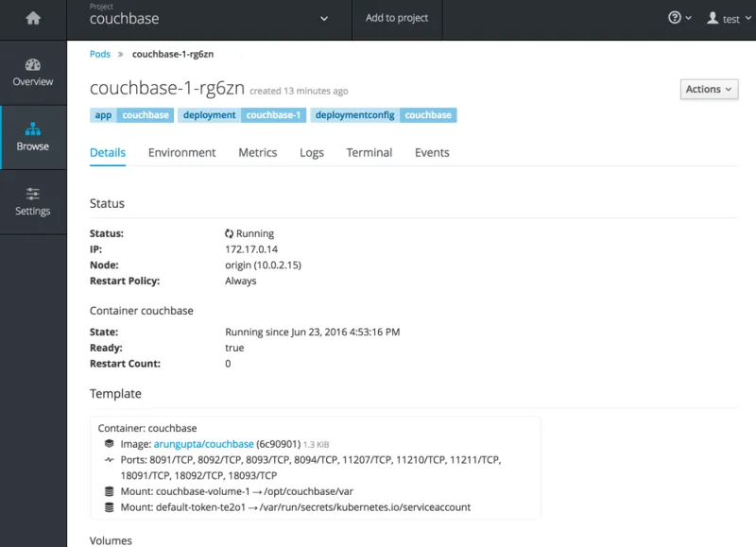Open Settings sliders icon in sidebar

(x=33, y=194)
